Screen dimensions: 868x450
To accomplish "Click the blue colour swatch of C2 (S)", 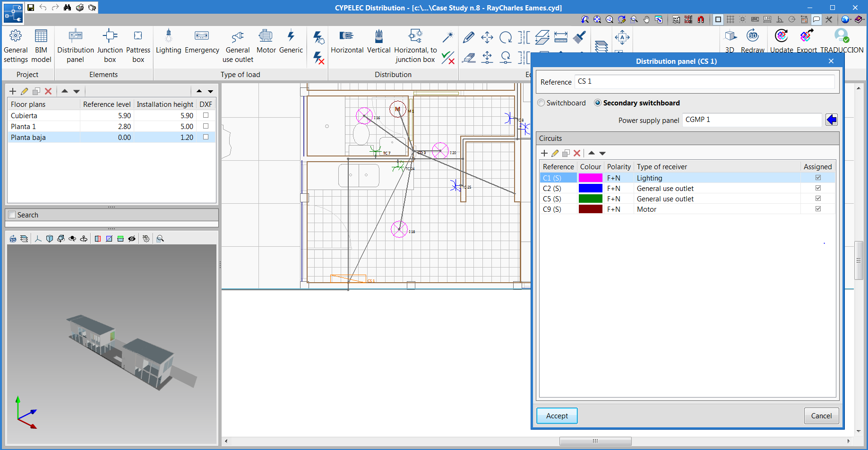I will point(590,188).
